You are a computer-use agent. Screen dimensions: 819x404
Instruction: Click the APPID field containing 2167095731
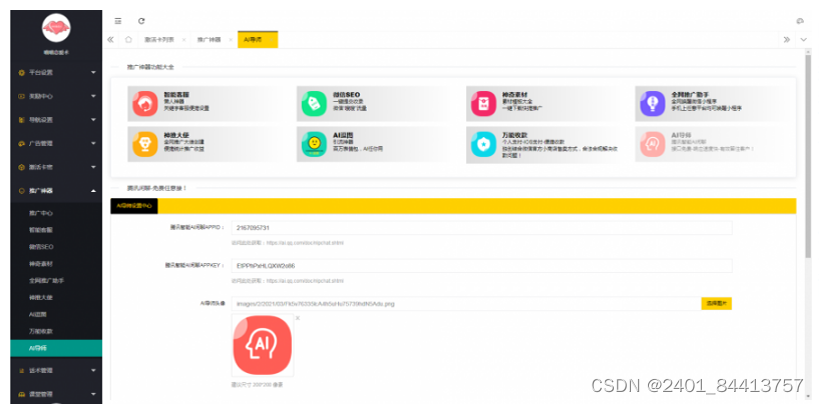tap(482, 228)
